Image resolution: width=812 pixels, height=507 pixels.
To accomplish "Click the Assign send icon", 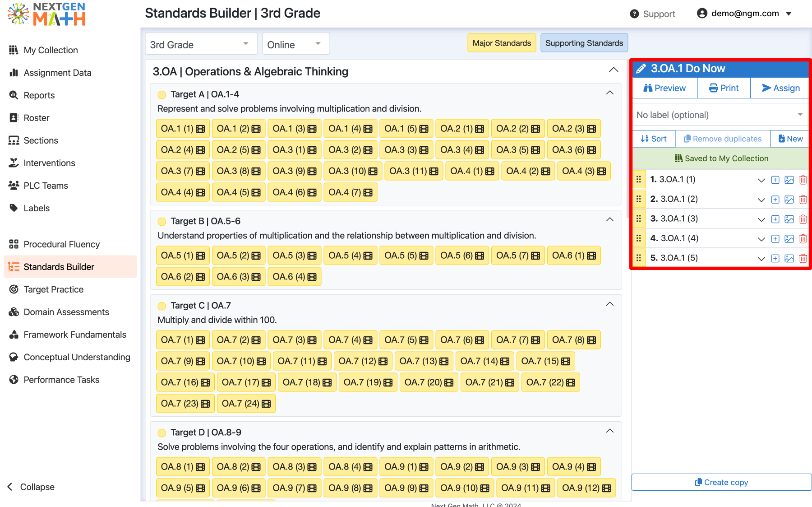I will [766, 88].
